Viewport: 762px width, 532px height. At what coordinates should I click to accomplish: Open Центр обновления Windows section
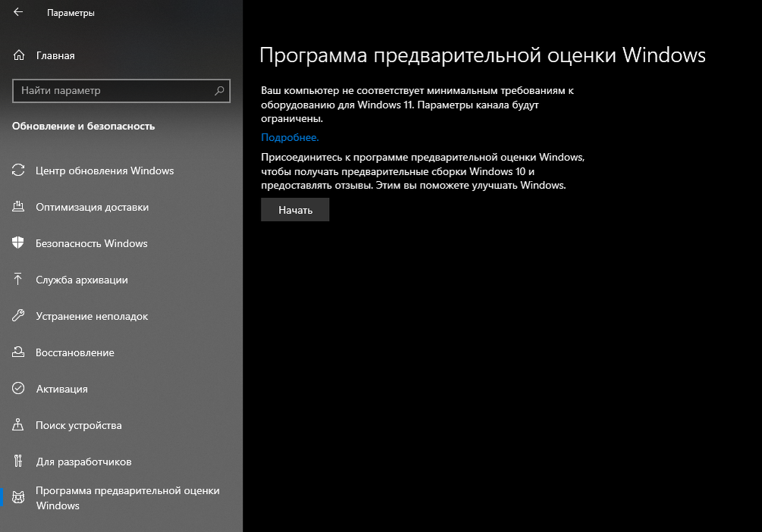(x=121, y=171)
